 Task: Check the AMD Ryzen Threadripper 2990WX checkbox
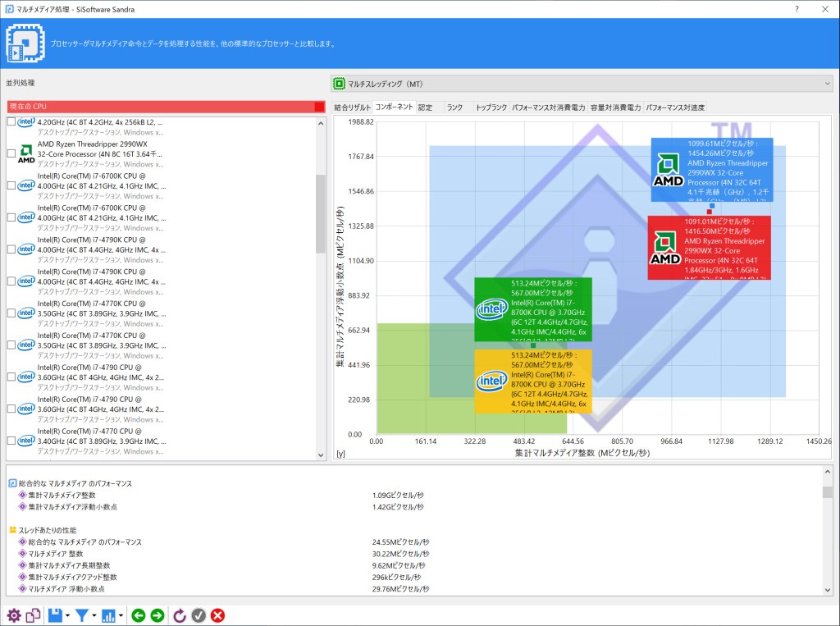tap(11, 153)
